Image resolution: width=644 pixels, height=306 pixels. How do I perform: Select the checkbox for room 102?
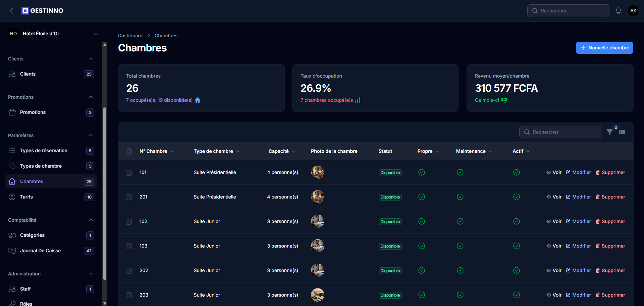[129, 222]
